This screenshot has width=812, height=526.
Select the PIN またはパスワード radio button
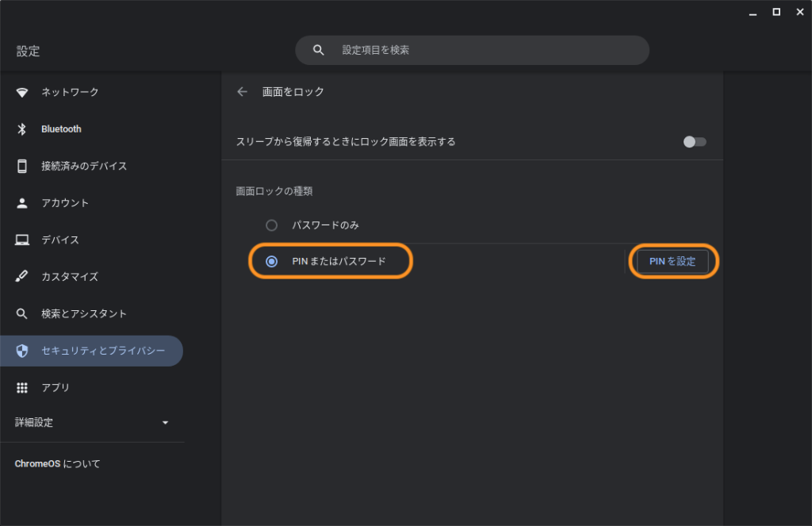pyautogui.click(x=271, y=262)
